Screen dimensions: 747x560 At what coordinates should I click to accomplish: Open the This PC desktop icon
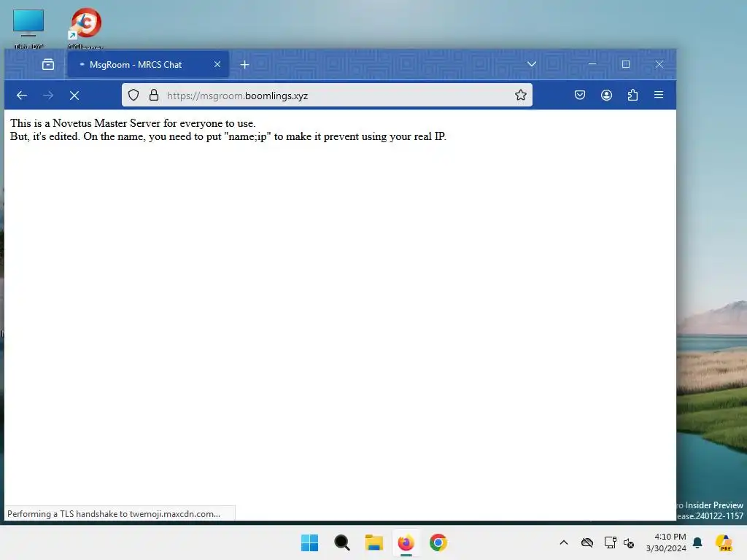(x=28, y=28)
